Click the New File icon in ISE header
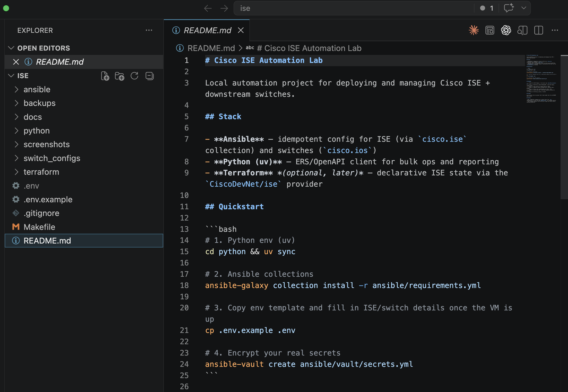 (105, 76)
